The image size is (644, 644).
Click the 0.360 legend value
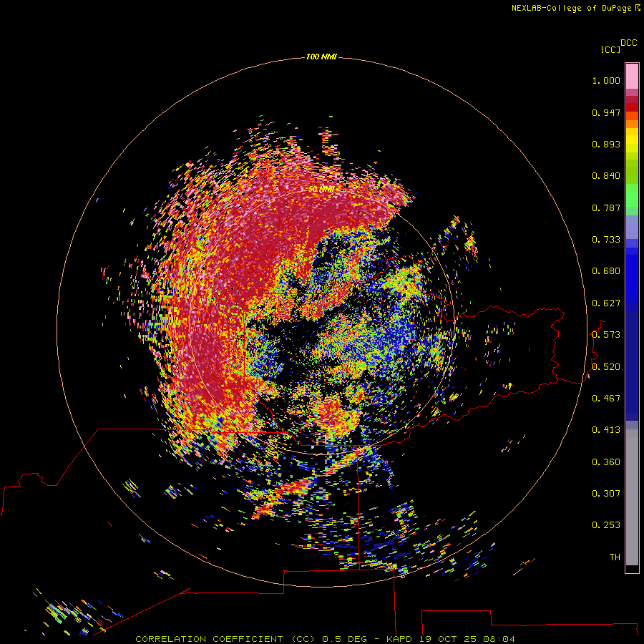point(606,462)
